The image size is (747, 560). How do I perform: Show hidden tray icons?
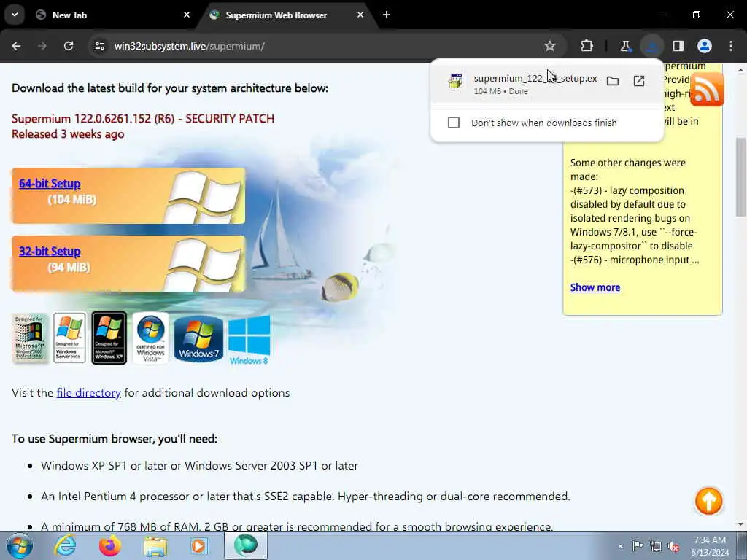(x=620, y=546)
